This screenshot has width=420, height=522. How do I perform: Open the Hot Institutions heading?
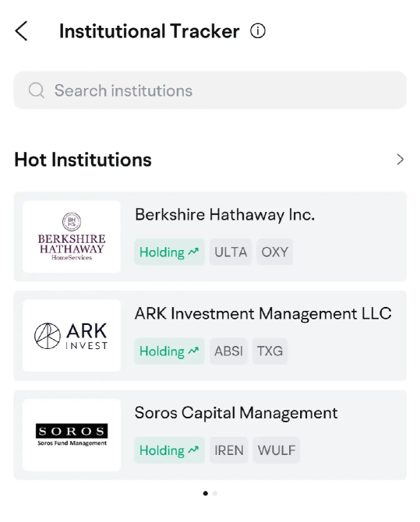(83, 160)
